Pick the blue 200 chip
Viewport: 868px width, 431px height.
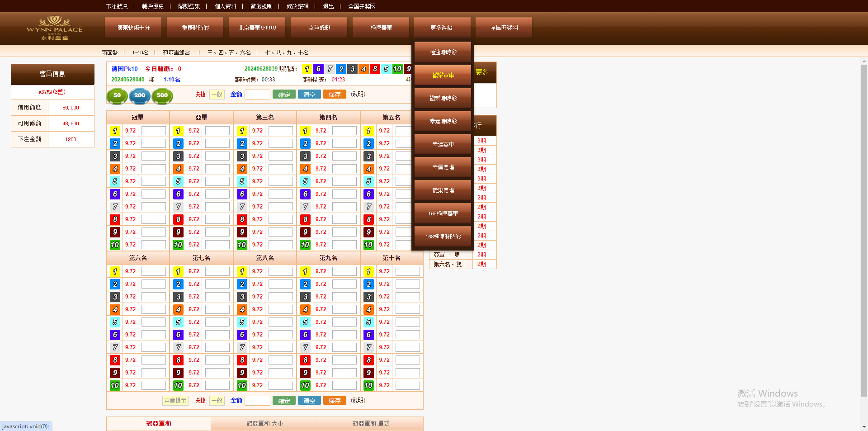pyautogui.click(x=140, y=95)
